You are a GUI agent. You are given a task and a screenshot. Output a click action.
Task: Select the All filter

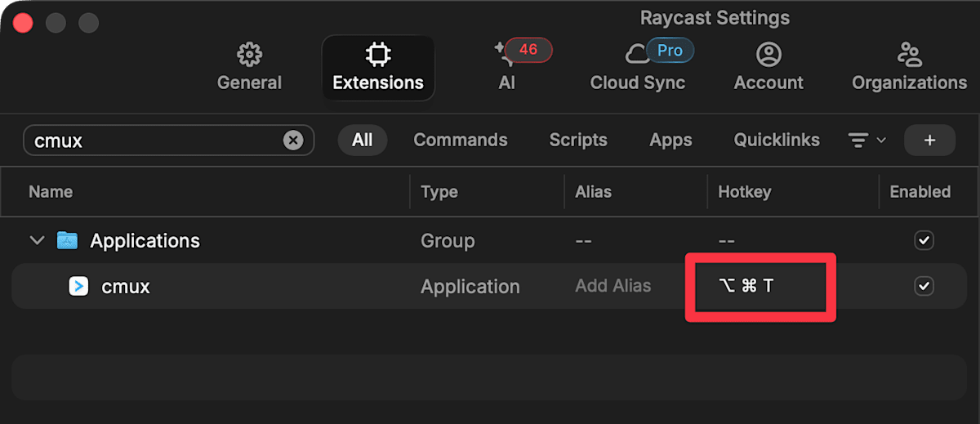[x=363, y=140]
